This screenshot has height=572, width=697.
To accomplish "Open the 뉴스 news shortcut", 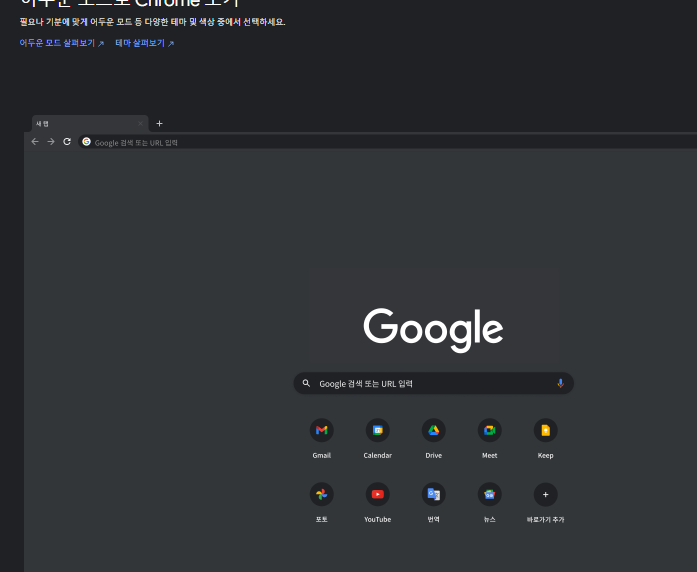I will tap(490, 494).
